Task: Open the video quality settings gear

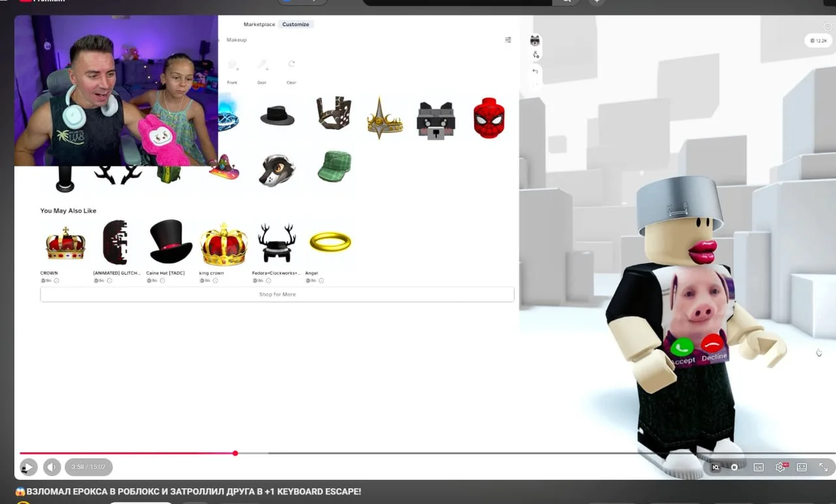Action: pyautogui.click(x=780, y=467)
